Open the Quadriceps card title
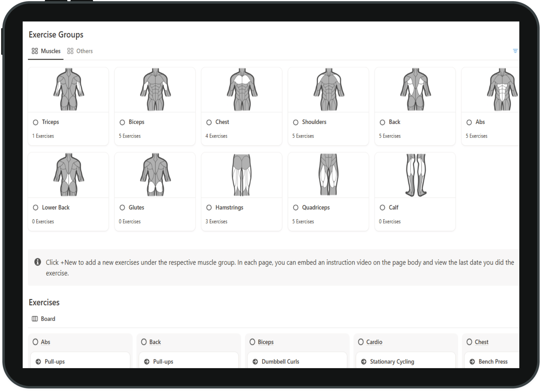This screenshot has height=392, width=542. coord(316,208)
